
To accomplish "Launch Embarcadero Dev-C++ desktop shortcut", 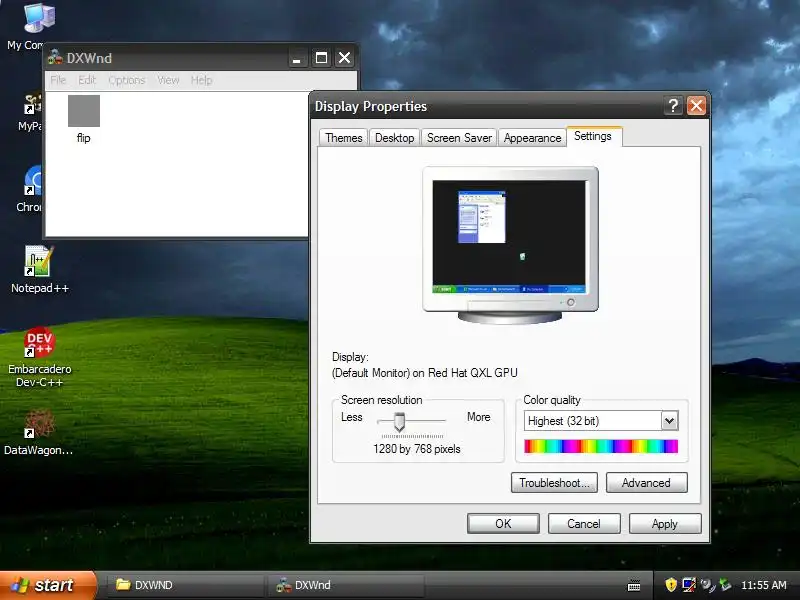I will point(39,342).
